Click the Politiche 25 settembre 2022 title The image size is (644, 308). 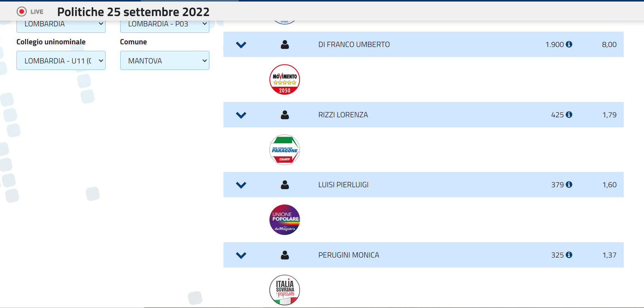tap(133, 12)
